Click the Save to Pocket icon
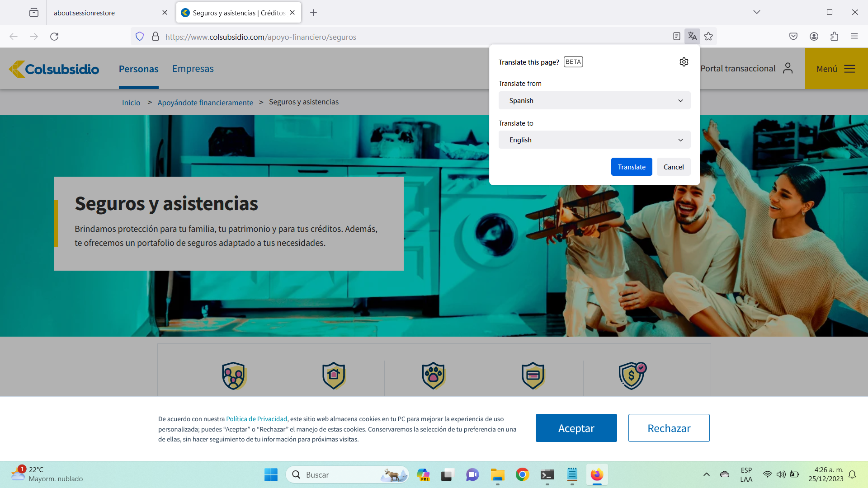The height and width of the screenshot is (488, 868). click(x=793, y=37)
